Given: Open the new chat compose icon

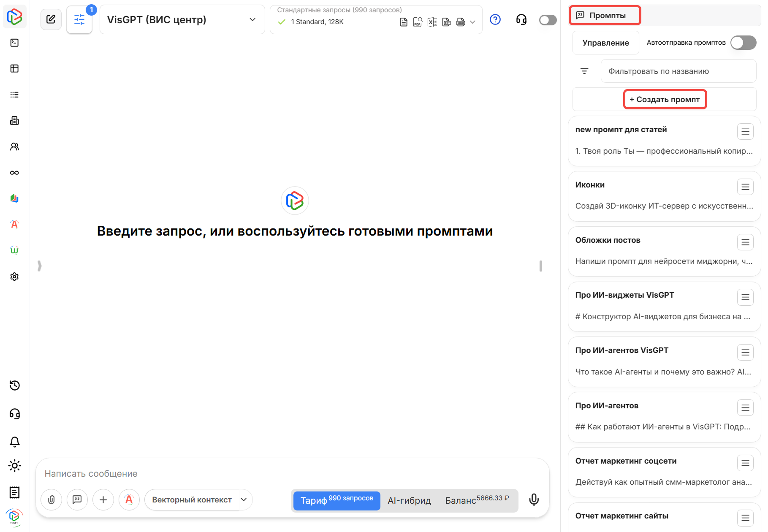Looking at the screenshot, I should 51,19.
